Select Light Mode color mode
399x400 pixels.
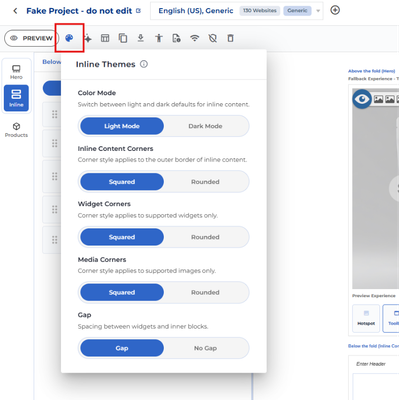122,126
